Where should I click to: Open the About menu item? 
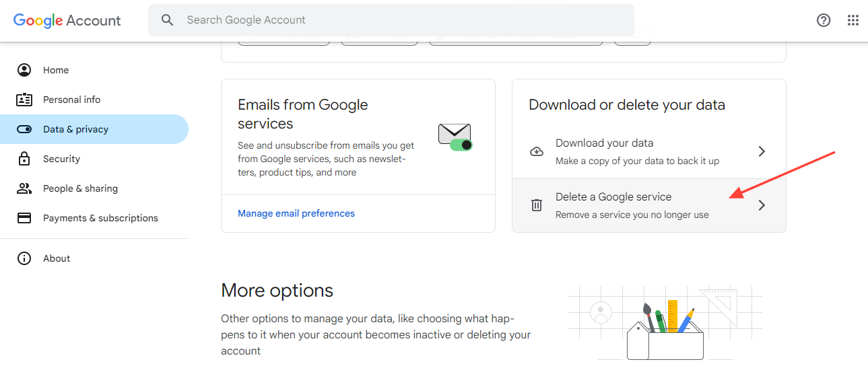(x=94, y=258)
